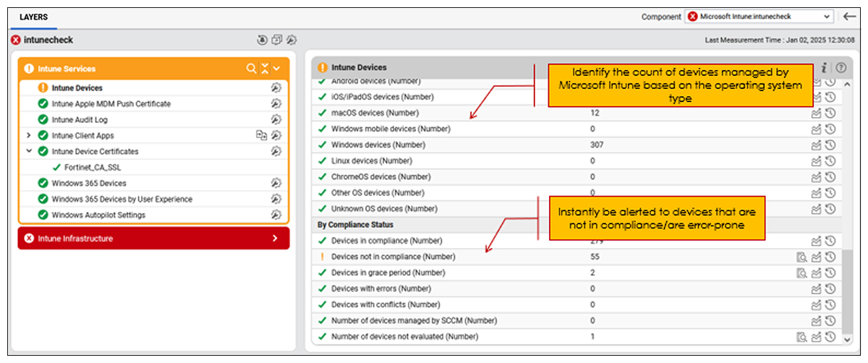Click the collapse-all arrows icon in Intune Services header
The height and width of the screenshot is (363, 868).
coord(265,68)
